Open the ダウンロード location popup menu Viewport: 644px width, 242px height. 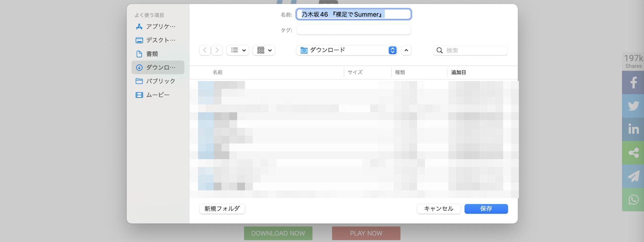tap(347, 50)
